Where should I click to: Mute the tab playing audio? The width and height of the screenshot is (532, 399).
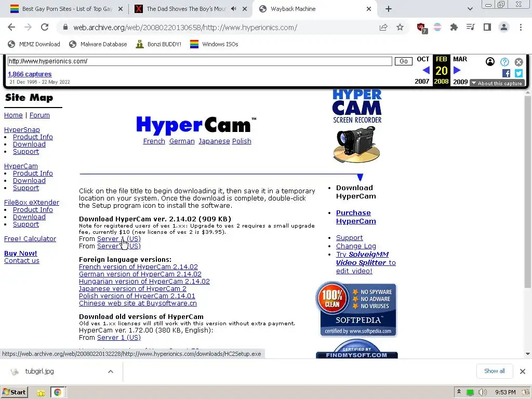click(x=233, y=9)
